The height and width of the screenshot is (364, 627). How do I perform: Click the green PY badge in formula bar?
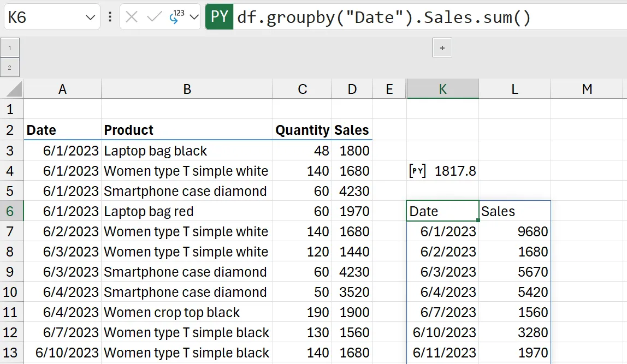[x=219, y=17]
